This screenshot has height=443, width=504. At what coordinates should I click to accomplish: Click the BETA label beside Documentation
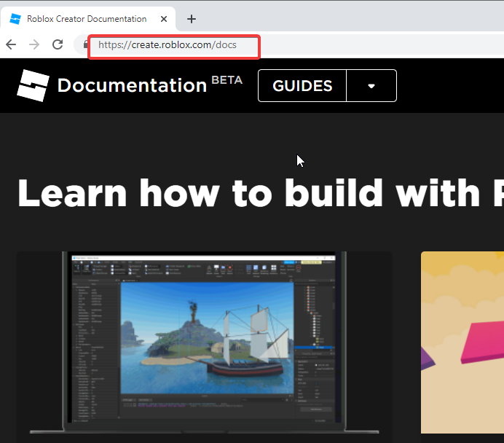[227, 80]
